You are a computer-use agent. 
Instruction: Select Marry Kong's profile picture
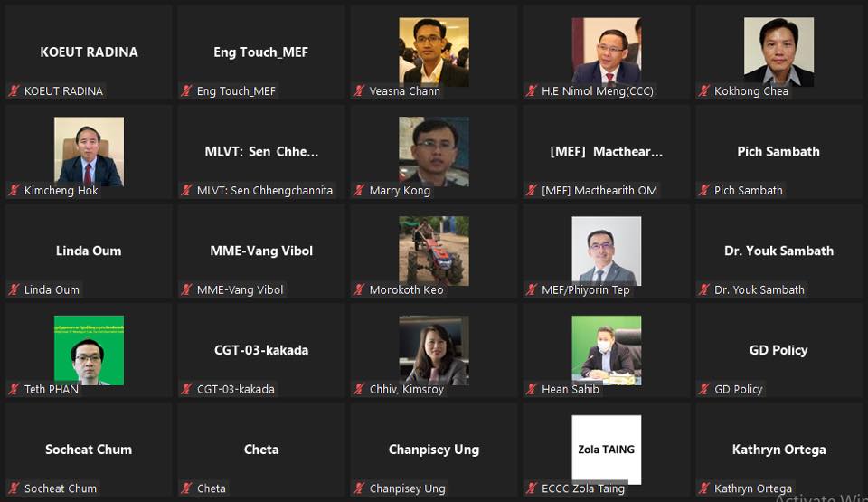pyautogui.click(x=434, y=151)
